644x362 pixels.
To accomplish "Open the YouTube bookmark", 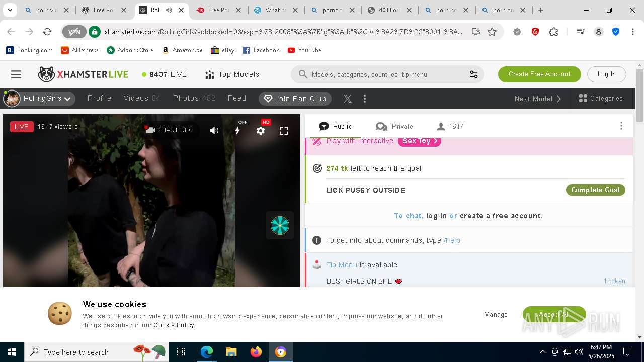I will [304, 50].
